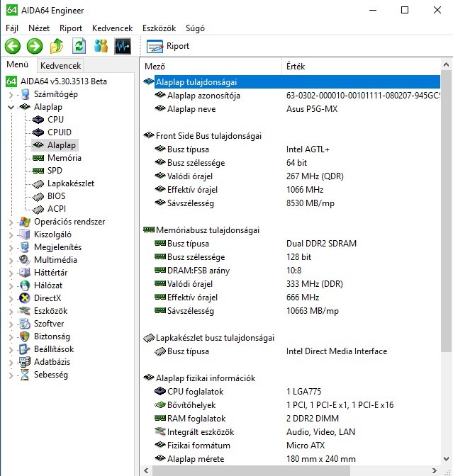
Task: Click the Kiszolgáló server icon
Action: [x=25, y=234]
